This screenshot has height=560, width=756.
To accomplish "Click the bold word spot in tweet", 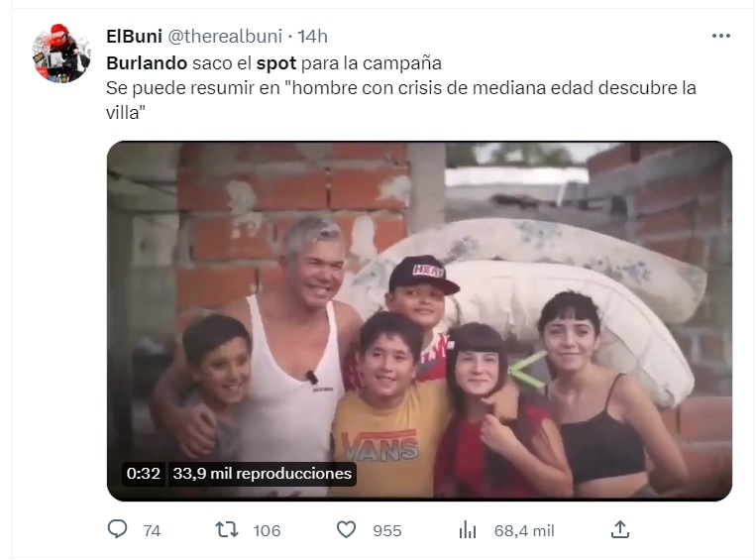I will pyautogui.click(x=276, y=63).
